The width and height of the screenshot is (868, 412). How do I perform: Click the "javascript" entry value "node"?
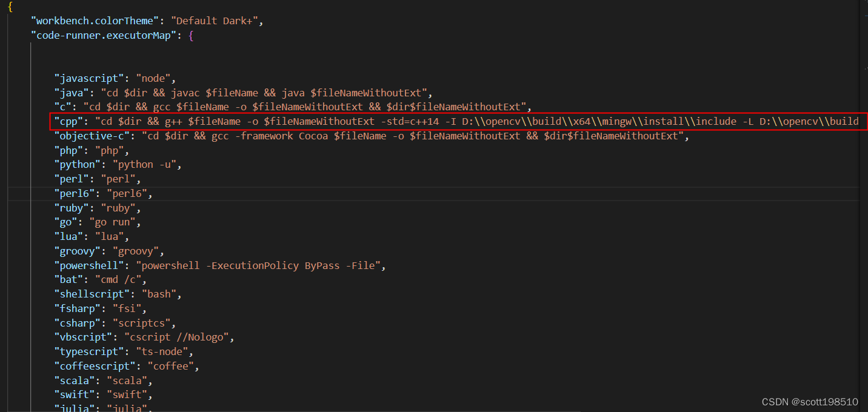pyautogui.click(x=153, y=78)
